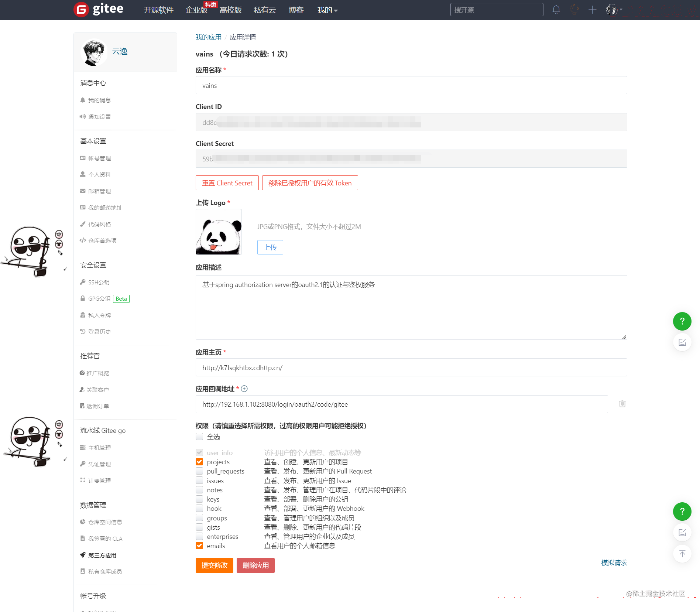Click the Gitee logo
The height and width of the screenshot is (612, 700).
click(x=99, y=10)
